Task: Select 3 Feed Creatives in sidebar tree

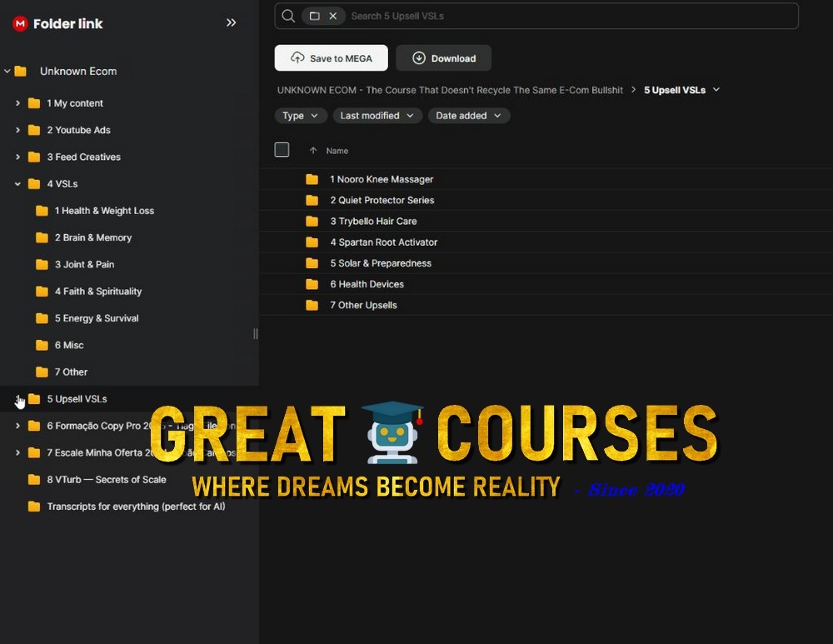Action: tap(84, 157)
